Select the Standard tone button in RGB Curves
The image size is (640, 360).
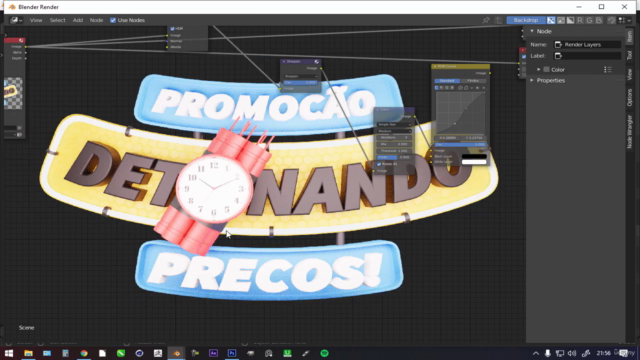click(447, 81)
